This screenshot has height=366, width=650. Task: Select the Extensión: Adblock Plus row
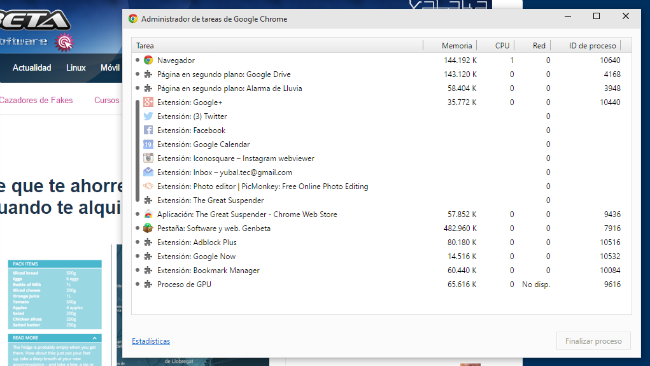(381, 242)
